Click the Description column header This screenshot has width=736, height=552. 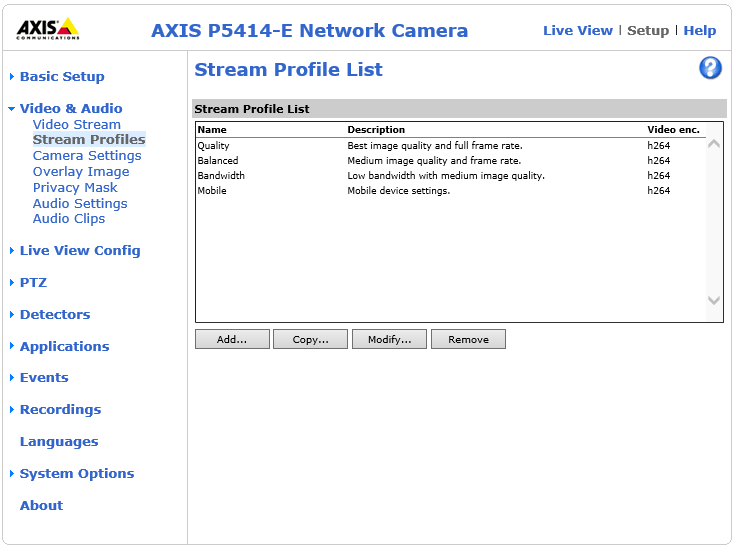(x=376, y=130)
